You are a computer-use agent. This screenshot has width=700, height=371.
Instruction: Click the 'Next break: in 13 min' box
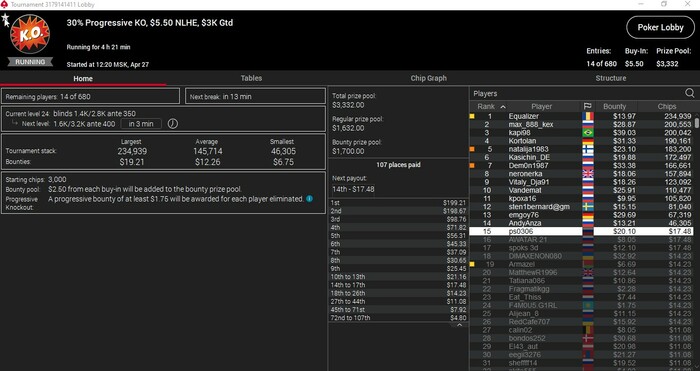(x=255, y=96)
